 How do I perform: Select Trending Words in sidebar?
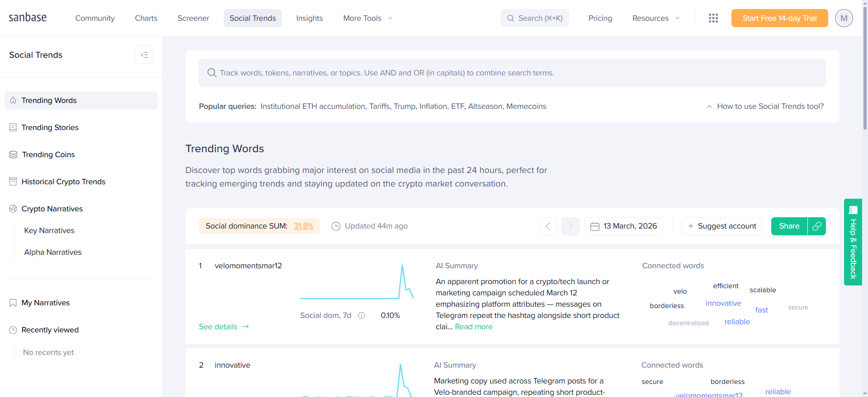tap(81, 100)
